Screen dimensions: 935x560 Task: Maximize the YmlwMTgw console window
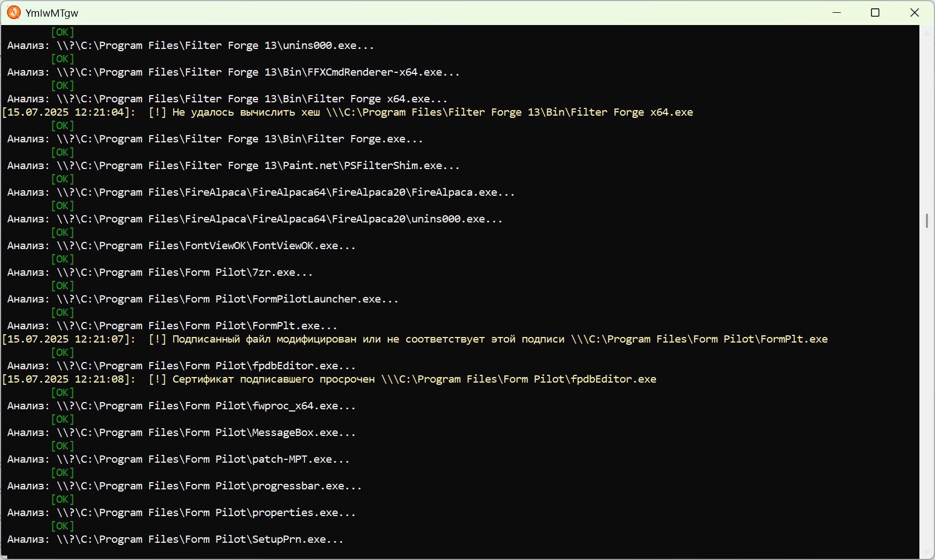tap(875, 12)
